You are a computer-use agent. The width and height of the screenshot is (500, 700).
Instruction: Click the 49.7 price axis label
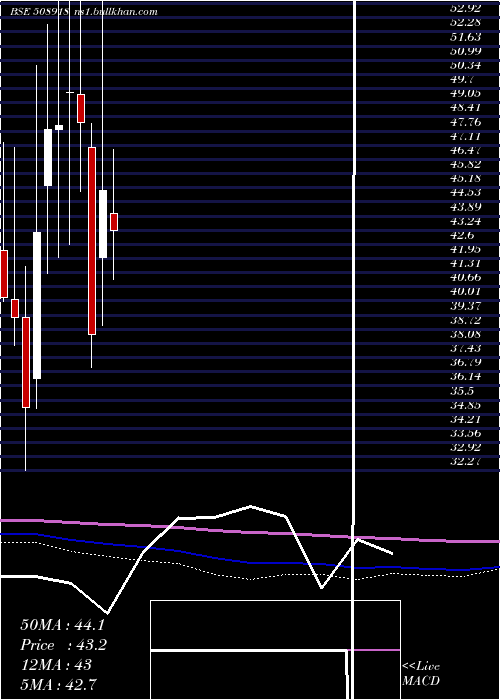pyautogui.click(x=462, y=79)
